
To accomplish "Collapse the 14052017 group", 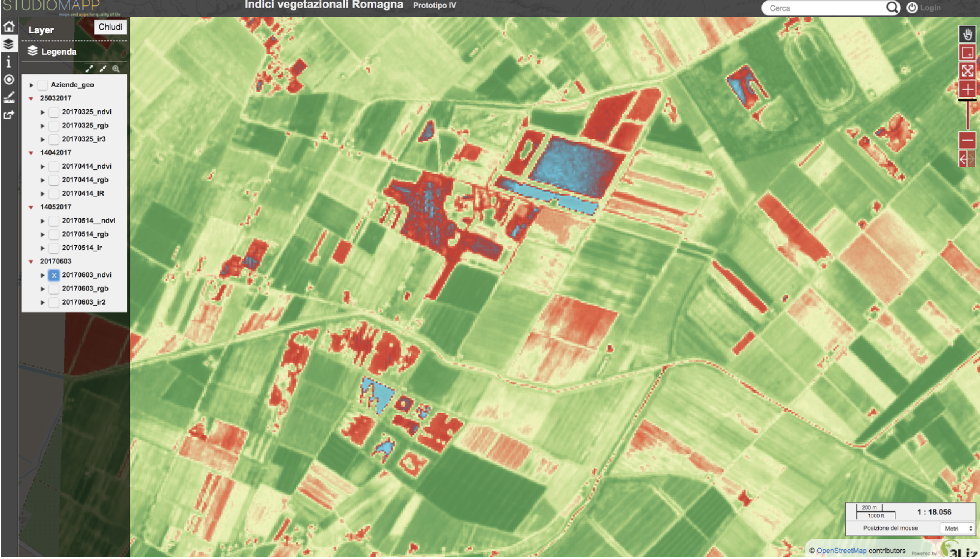I will pyautogui.click(x=31, y=207).
